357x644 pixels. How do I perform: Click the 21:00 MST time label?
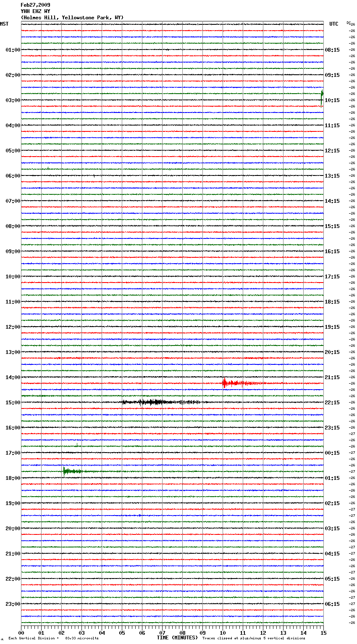pyautogui.click(x=13, y=554)
